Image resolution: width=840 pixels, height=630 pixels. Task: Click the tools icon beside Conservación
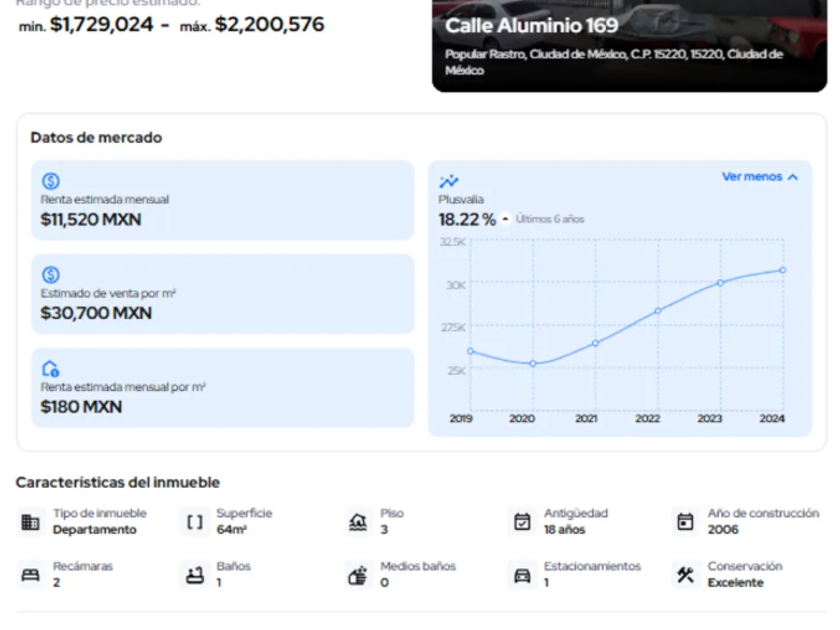click(x=685, y=575)
